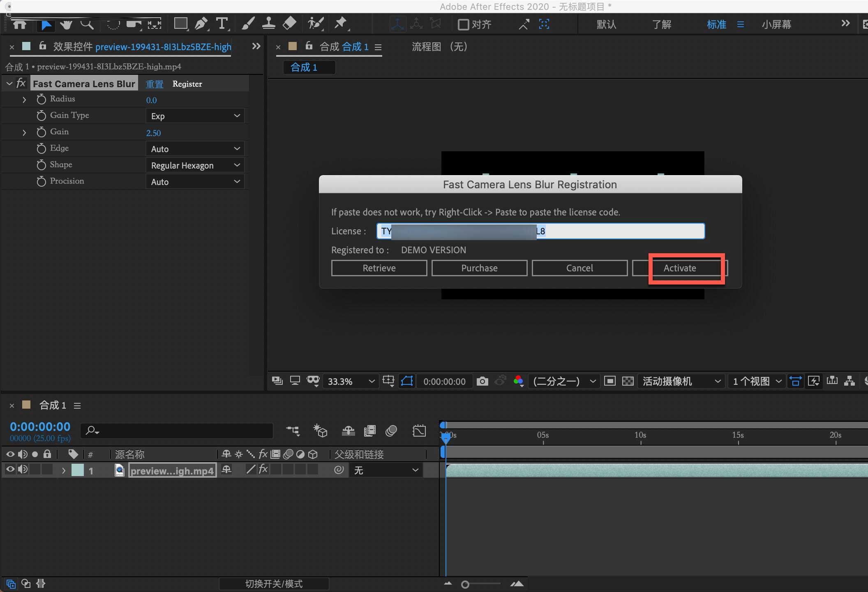Screen dimensions: 868x592
Task: Toggle motion blur icon in timeline
Action: [391, 430]
